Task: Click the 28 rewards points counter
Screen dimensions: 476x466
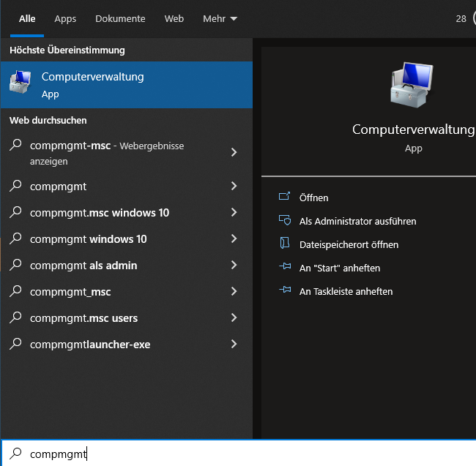Action: 461,19
